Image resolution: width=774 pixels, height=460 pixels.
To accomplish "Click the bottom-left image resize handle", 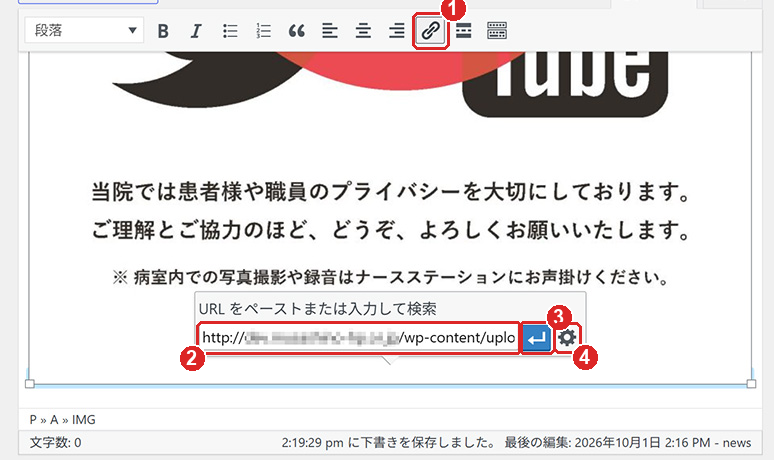I will 30,384.
